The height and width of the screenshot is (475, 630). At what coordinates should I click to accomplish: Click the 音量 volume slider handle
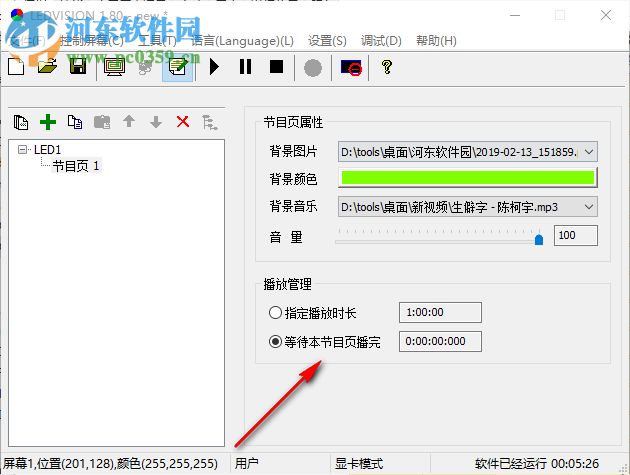tap(539, 240)
